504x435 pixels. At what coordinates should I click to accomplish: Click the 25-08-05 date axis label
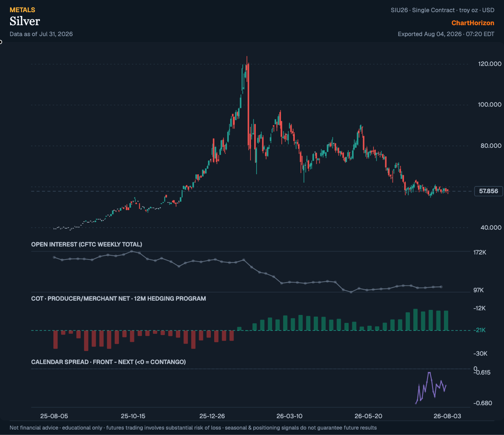coord(54,416)
